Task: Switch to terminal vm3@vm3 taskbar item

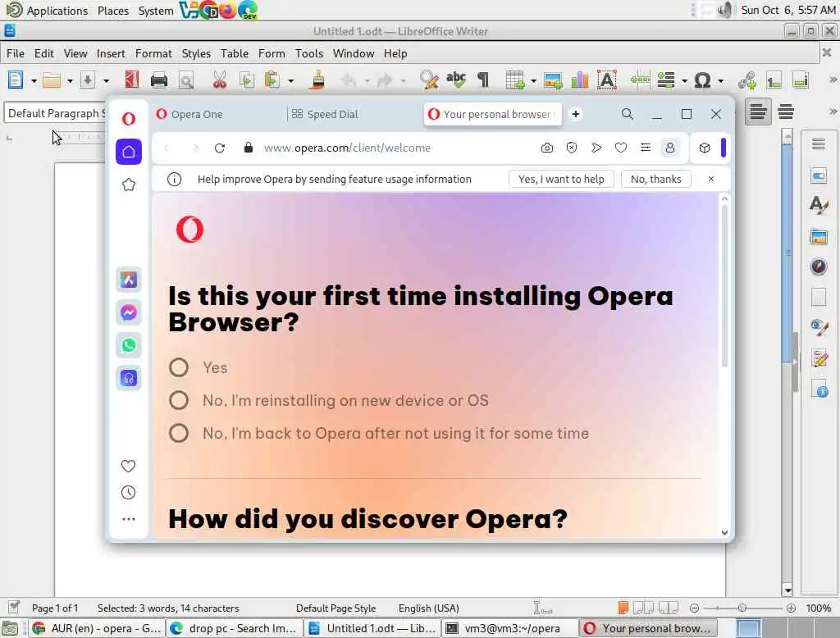Action: (x=509, y=628)
